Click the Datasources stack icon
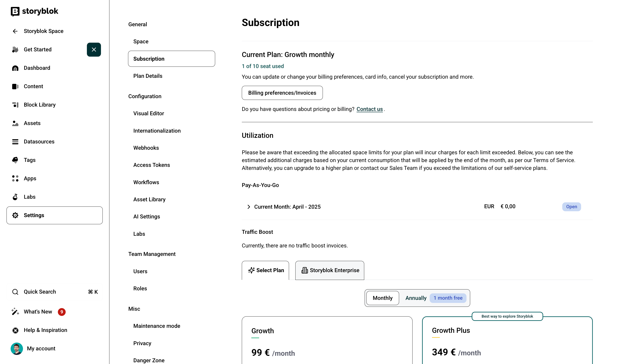 [15, 142]
